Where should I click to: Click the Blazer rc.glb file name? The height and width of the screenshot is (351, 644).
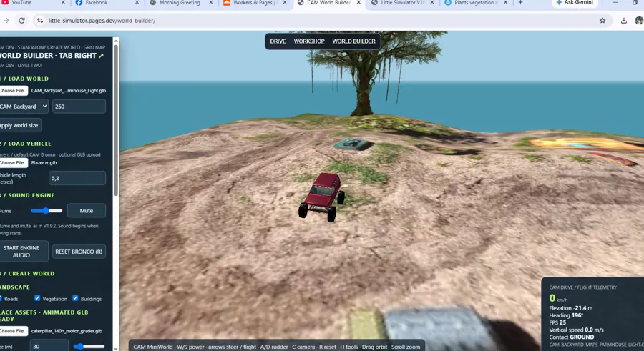coord(44,162)
